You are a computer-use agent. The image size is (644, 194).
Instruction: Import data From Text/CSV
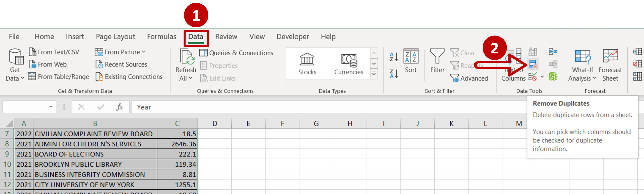coord(54,52)
